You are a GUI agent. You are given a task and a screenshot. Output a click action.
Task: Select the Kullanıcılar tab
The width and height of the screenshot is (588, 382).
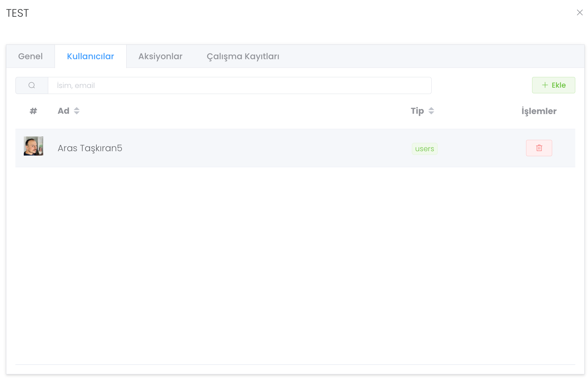pos(90,56)
